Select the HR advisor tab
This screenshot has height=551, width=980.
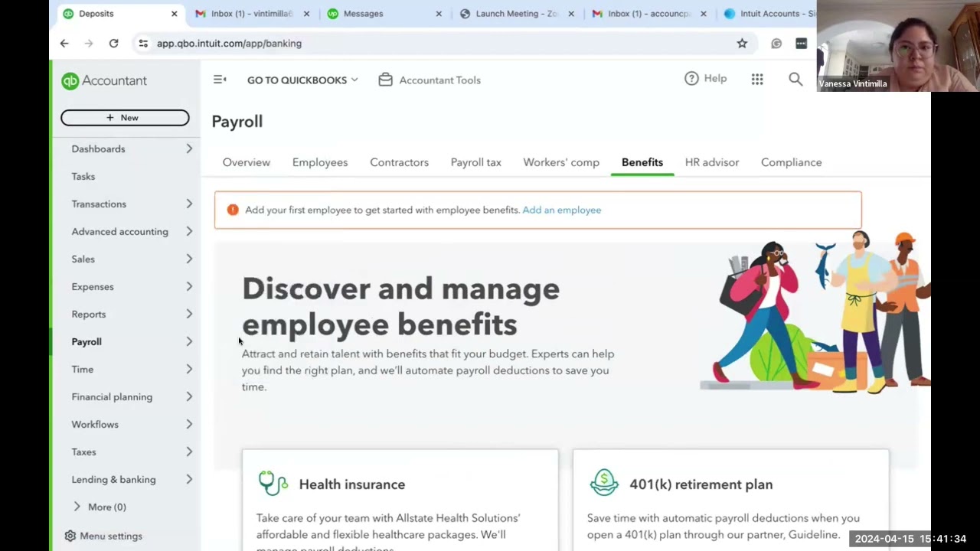(712, 162)
